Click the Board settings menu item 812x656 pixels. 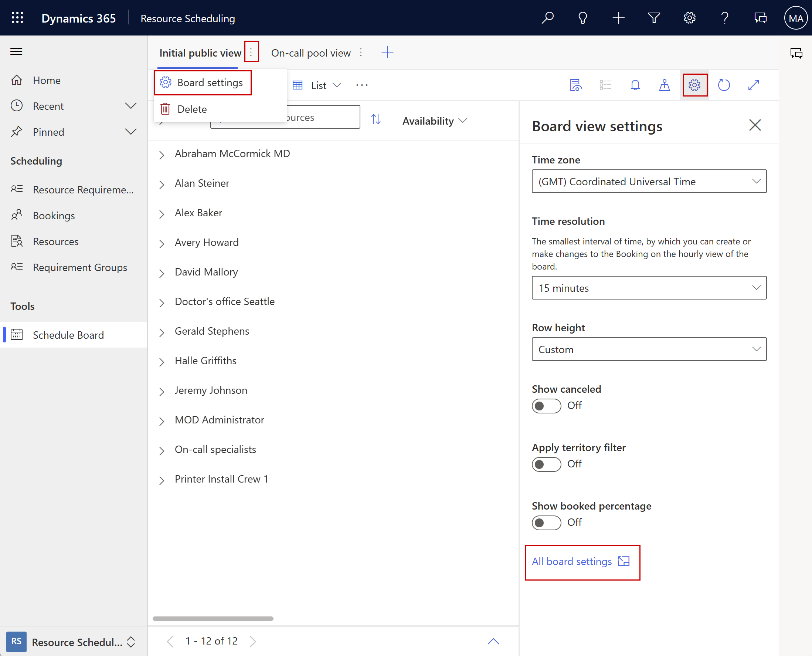[210, 82]
